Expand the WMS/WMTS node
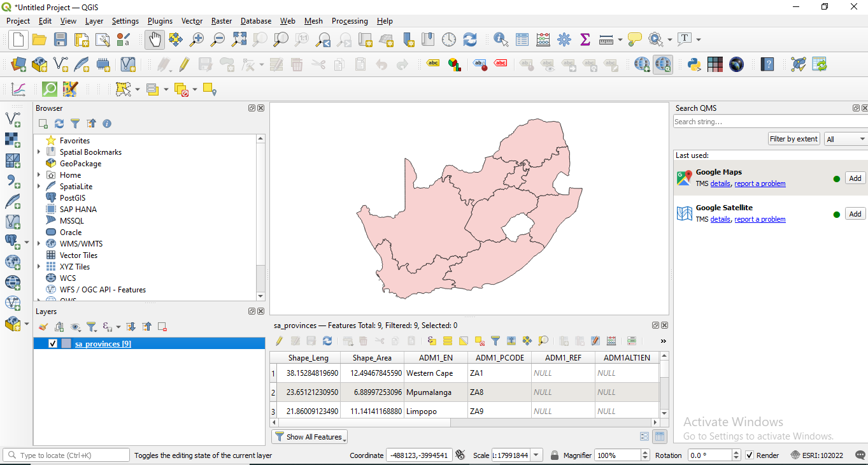Viewport: 868px width, 465px height. pyautogui.click(x=39, y=244)
